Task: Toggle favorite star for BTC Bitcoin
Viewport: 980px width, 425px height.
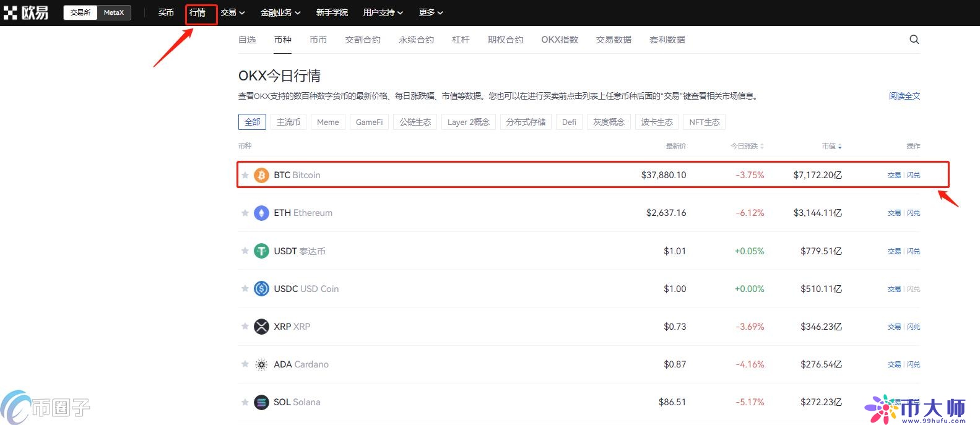Action: point(245,175)
